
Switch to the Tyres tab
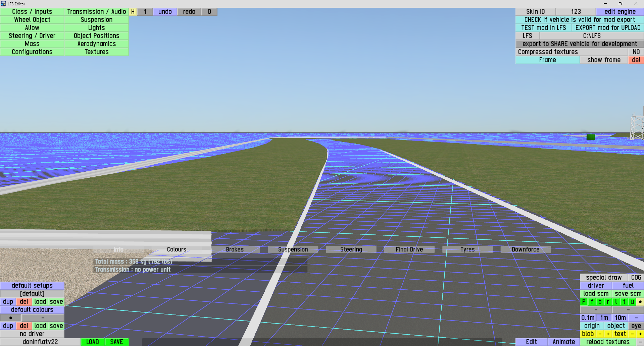tap(467, 249)
